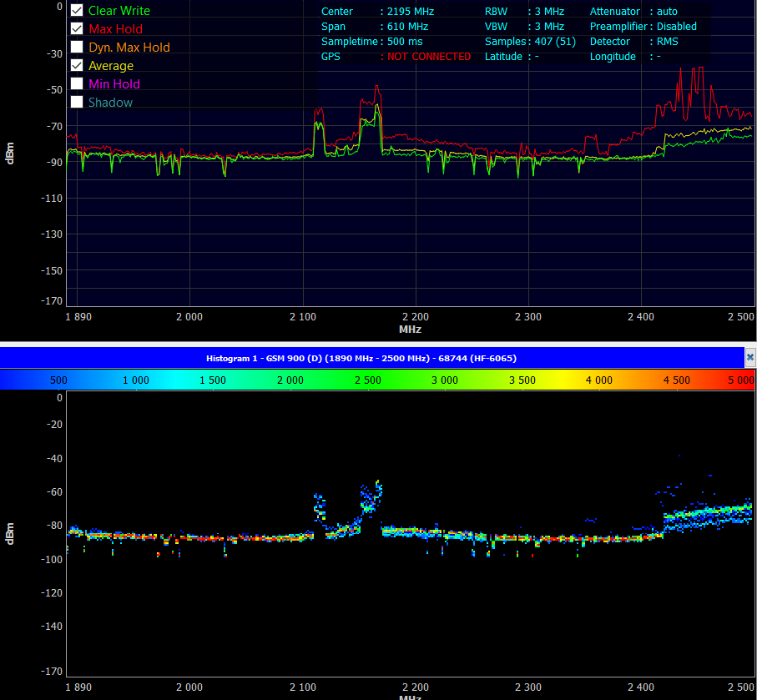Enable the Dyn. Max Hold checkbox
757x700 pixels.
[x=77, y=48]
